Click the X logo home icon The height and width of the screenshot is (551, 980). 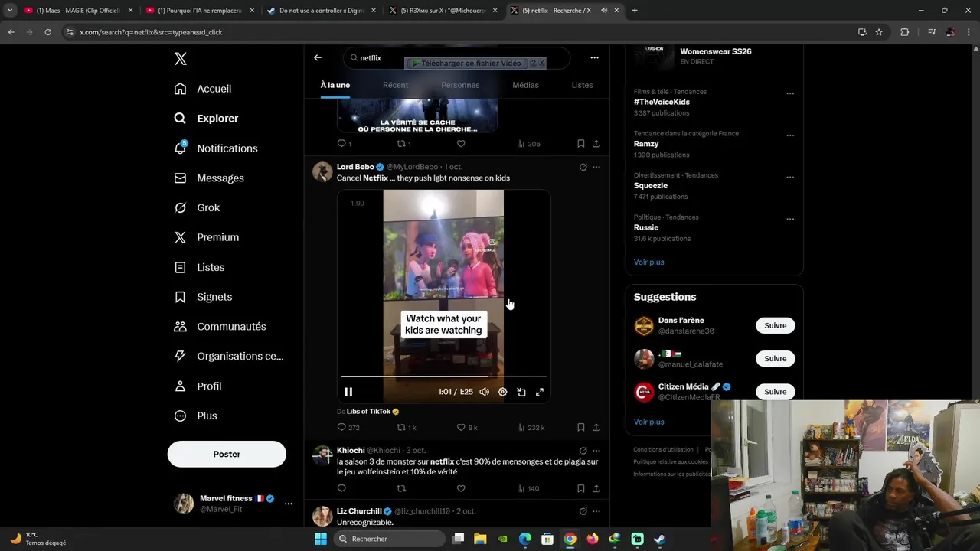click(180, 59)
